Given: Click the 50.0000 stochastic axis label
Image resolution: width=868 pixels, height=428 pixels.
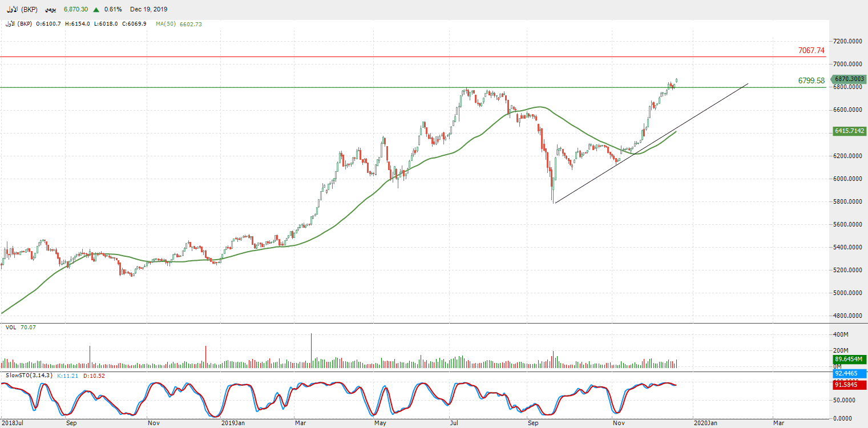Looking at the screenshot, I should click(845, 401).
